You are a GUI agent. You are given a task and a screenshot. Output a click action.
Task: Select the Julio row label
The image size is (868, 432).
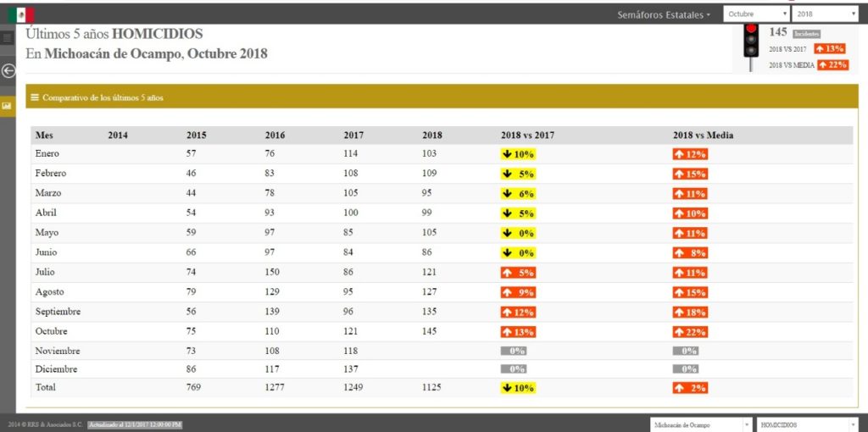(x=46, y=272)
